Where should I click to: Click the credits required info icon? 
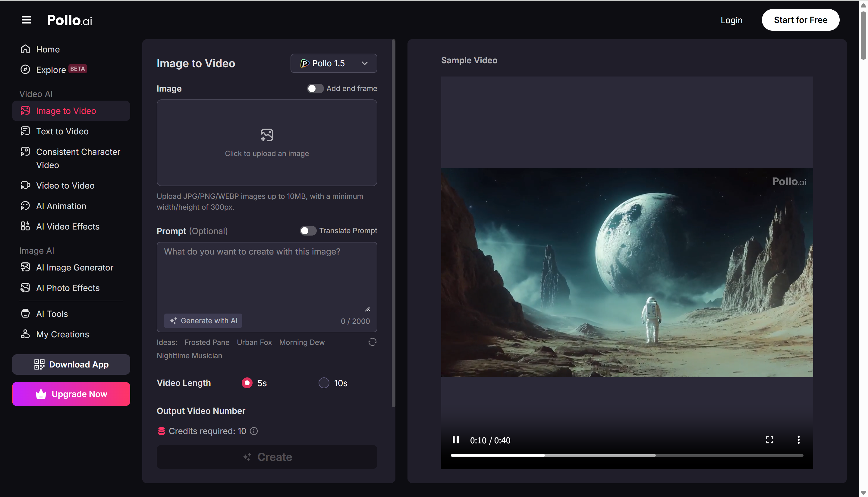coord(254,431)
